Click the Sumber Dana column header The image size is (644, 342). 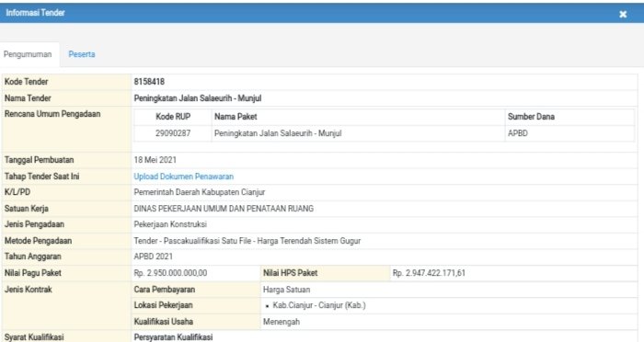531,117
